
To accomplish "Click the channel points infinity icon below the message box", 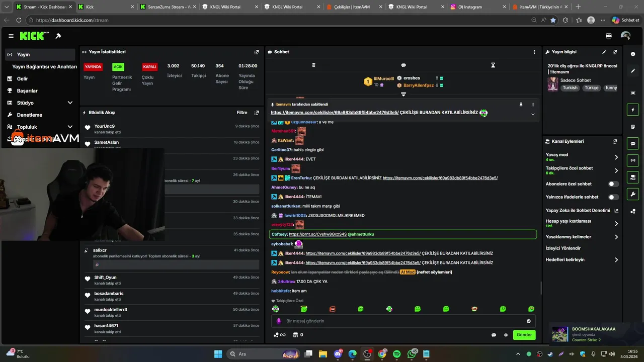I will pyautogui.click(x=279, y=335).
